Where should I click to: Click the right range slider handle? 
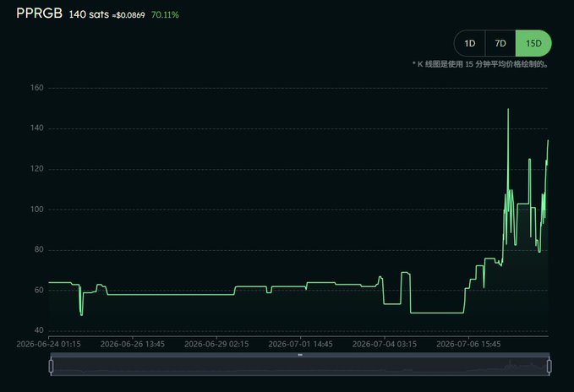point(549,367)
